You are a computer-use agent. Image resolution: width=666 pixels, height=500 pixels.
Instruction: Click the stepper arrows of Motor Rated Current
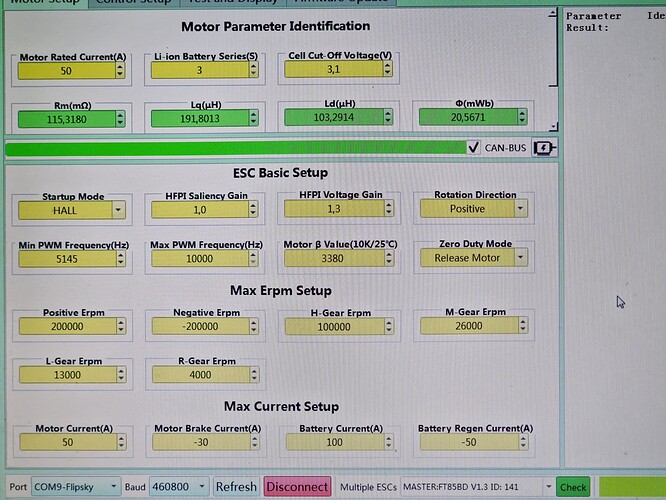pyautogui.click(x=120, y=71)
